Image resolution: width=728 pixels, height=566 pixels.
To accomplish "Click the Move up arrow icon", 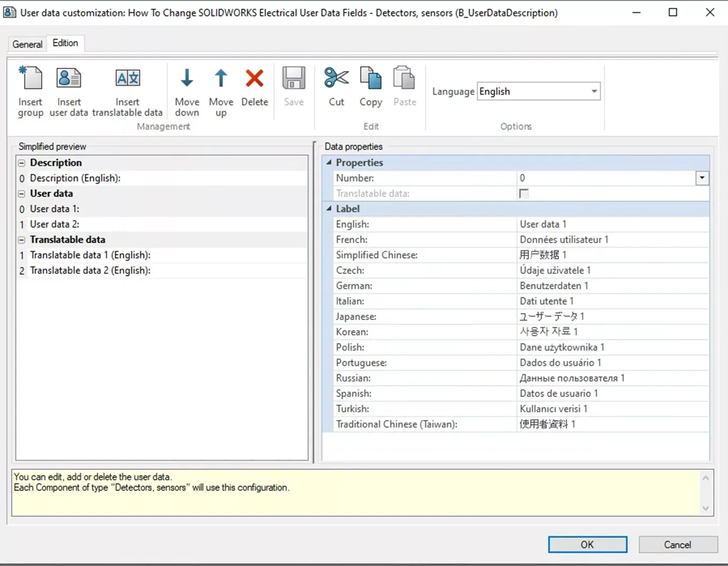I will coord(221,78).
